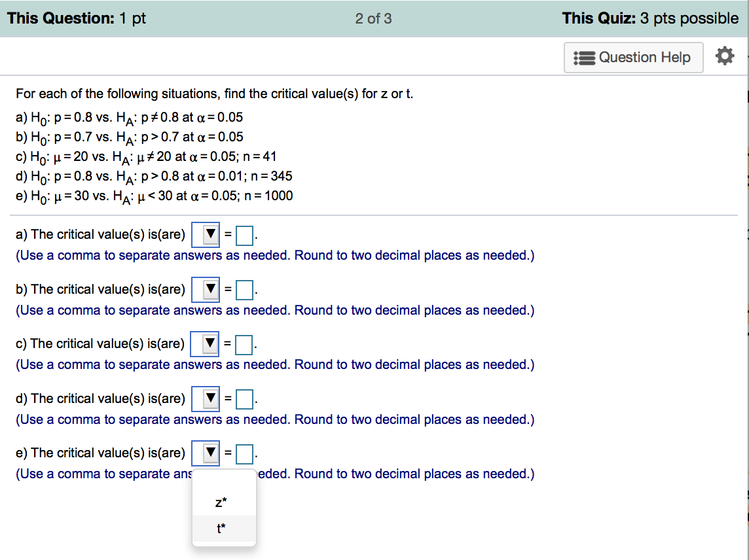Open the part c) statistic dropdown

pos(204,343)
